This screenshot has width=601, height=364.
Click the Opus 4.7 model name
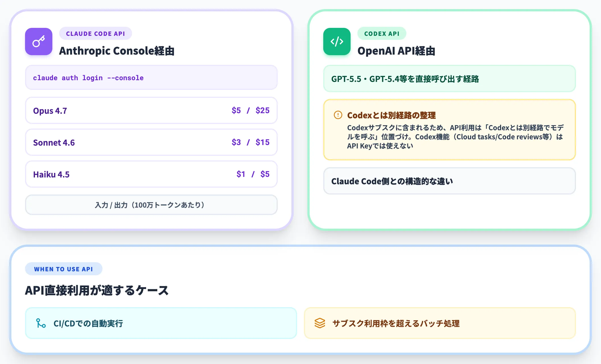pos(50,111)
